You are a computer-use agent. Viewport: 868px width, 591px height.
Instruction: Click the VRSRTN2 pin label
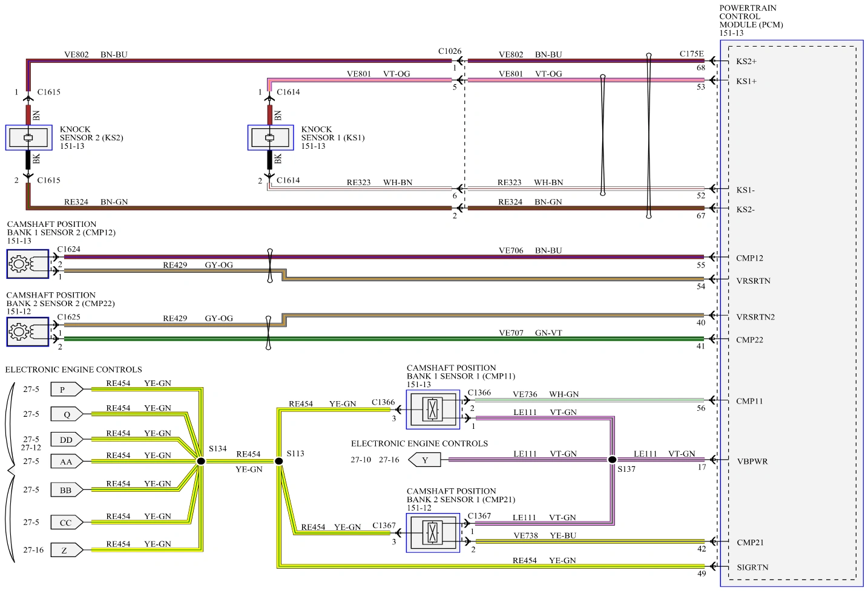coord(755,318)
